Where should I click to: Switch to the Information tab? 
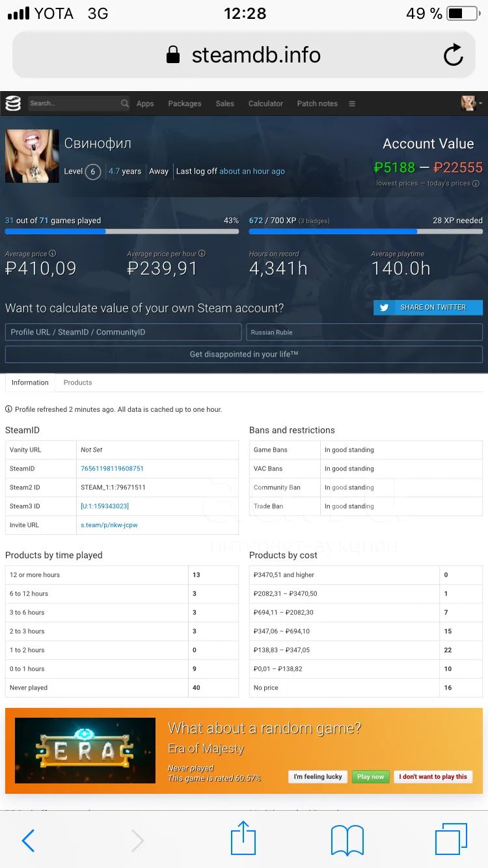pos(30,383)
